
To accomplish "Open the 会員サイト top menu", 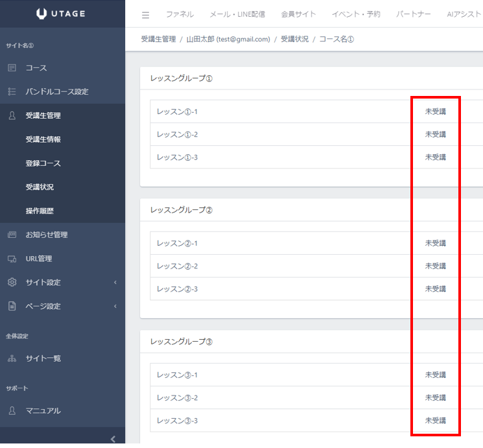I will 298,14.
